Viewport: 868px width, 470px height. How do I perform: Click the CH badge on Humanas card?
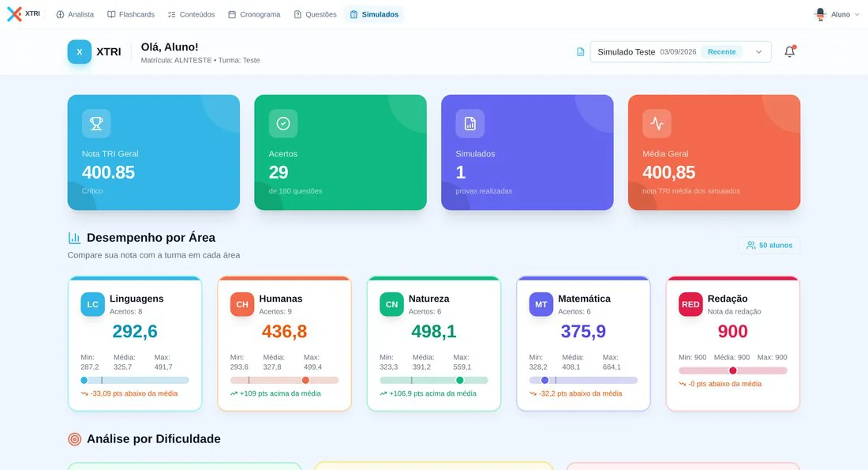pos(242,304)
